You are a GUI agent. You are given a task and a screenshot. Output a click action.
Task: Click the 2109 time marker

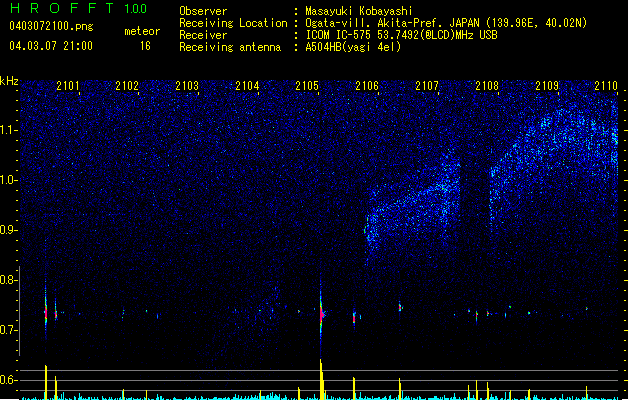[x=547, y=86]
